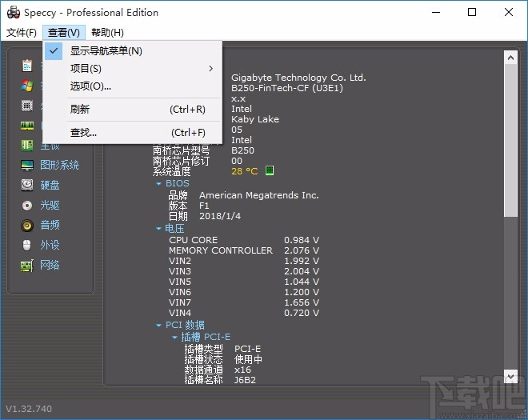Minimize the Speccy window

[x=436, y=13]
